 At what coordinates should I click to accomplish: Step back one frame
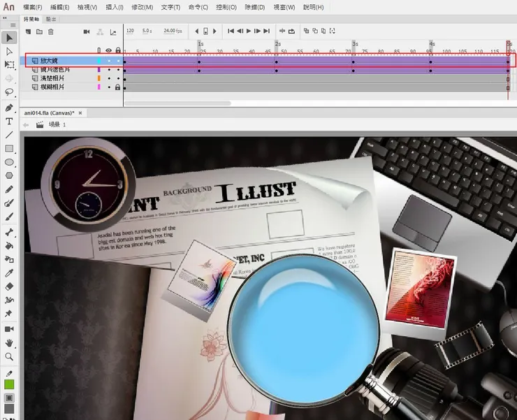240,31
